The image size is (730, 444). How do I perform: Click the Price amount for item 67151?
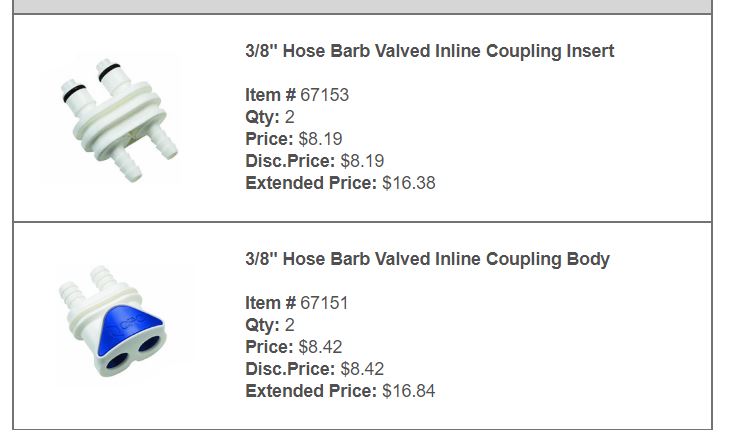320,347
